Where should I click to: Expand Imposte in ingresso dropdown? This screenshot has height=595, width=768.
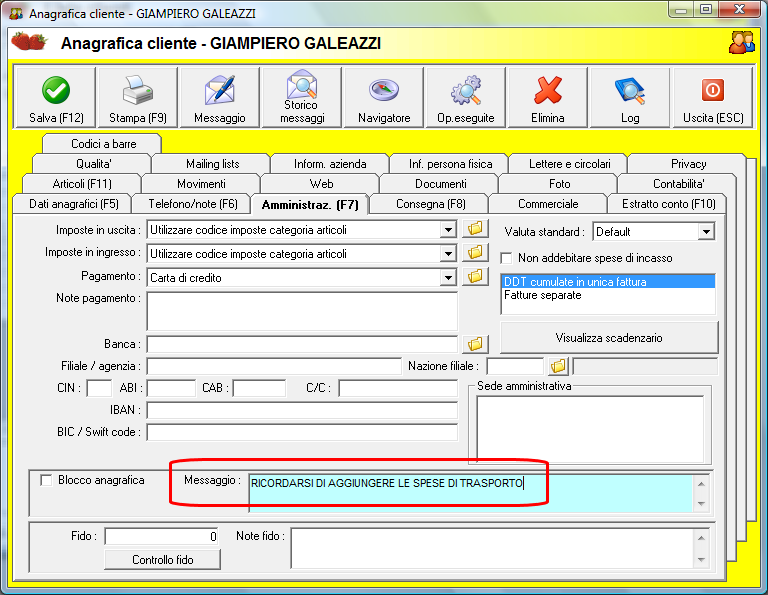448,254
